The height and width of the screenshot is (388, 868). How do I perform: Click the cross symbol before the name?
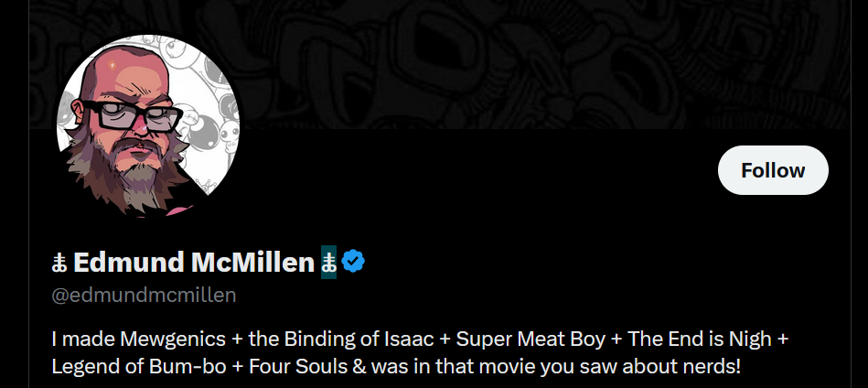59,264
